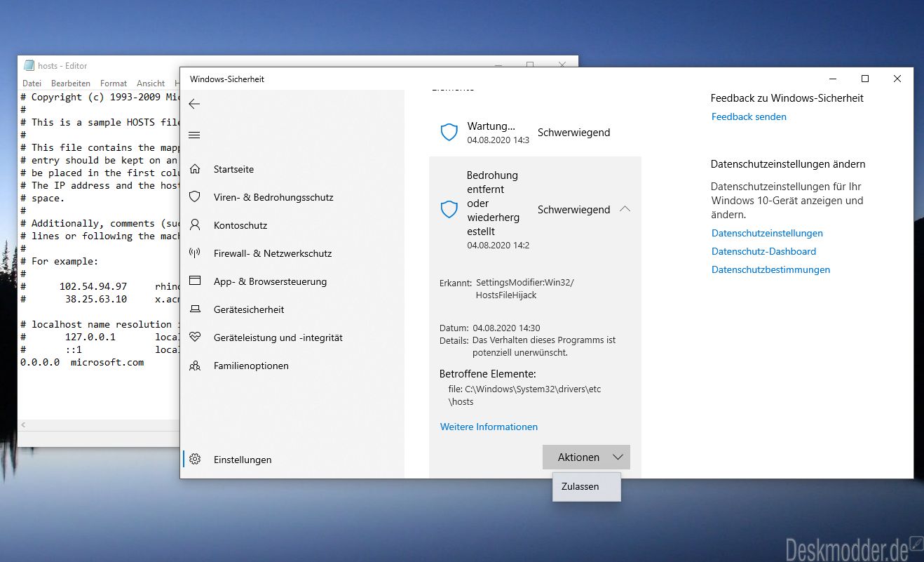Open the Aktionen dropdown
Image resolution: width=924 pixels, height=562 pixels.
pyautogui.click(x=586, y=457)
